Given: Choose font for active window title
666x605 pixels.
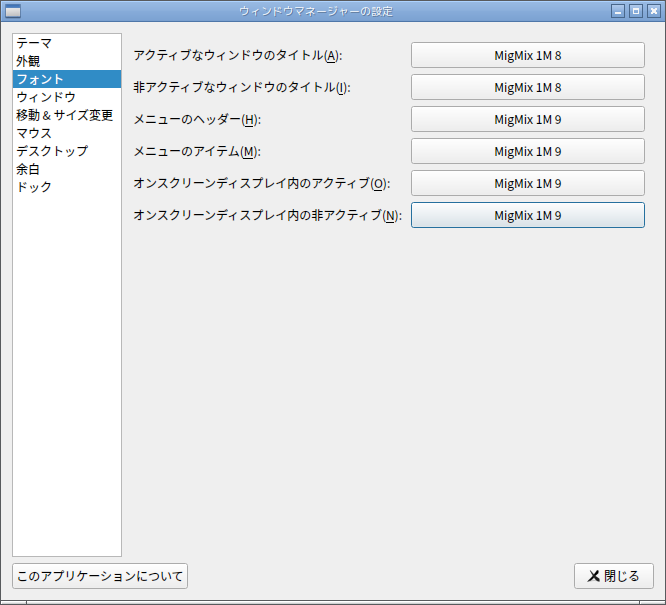Looking at the screenshot, I should [x=528, y=55].
